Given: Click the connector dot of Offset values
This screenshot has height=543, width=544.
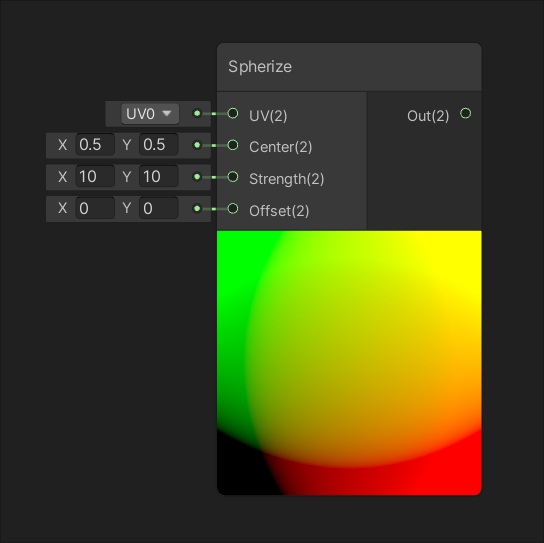Looking at the screenshot, I should coord(197,209).
